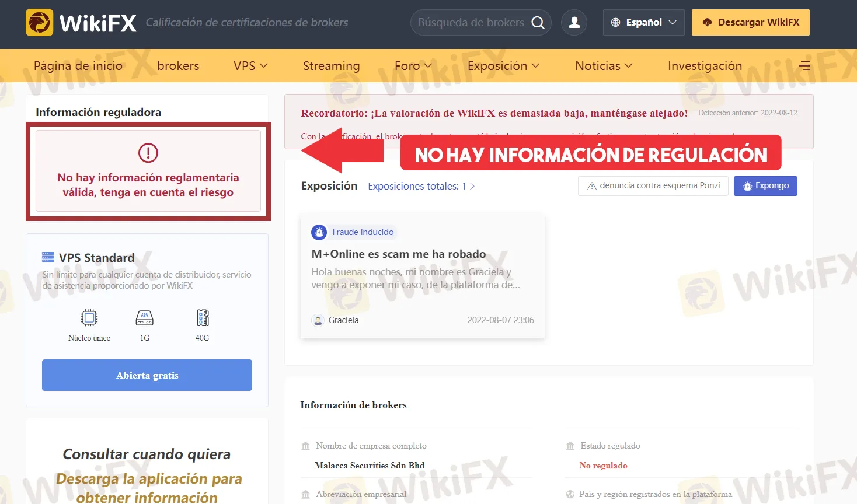
Task: Click the WikiFX lion logo icon
Action: [39, 23]
